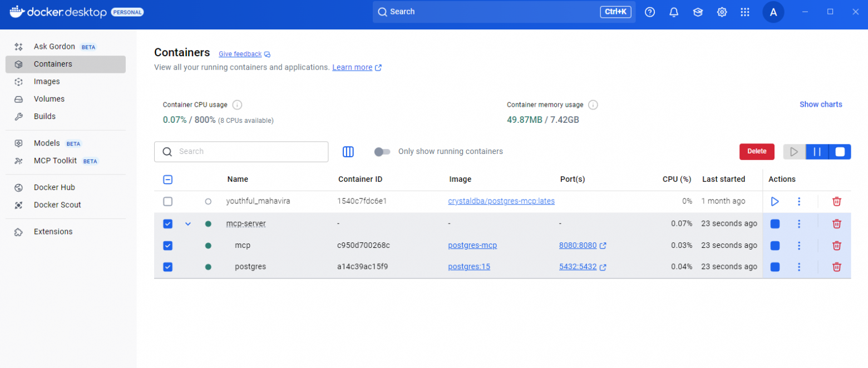This screenshot has width=868, height=368.
Task: Open more actions menu for mcp container
Action: click(799, 246)
